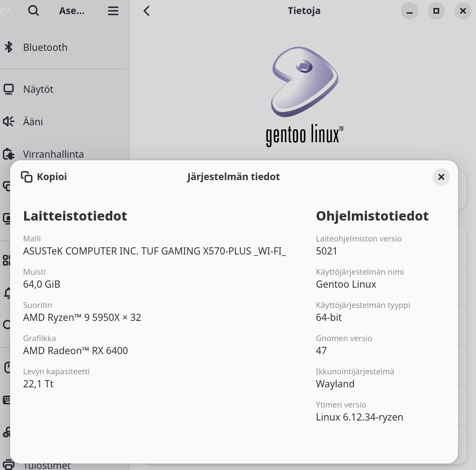Open Tulostimet printers settings
This screenshot has height=470, width=476.
click(47, 466)
